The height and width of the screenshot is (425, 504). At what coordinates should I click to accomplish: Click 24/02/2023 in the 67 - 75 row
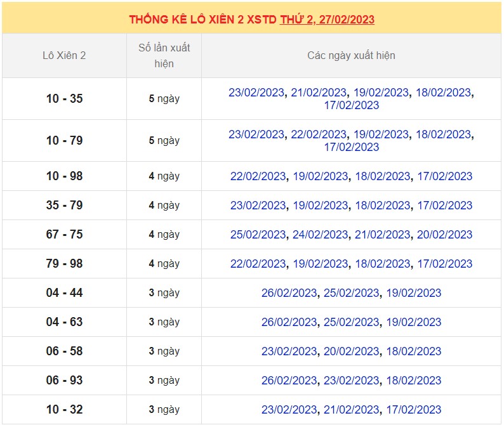(x=320, y=235)
